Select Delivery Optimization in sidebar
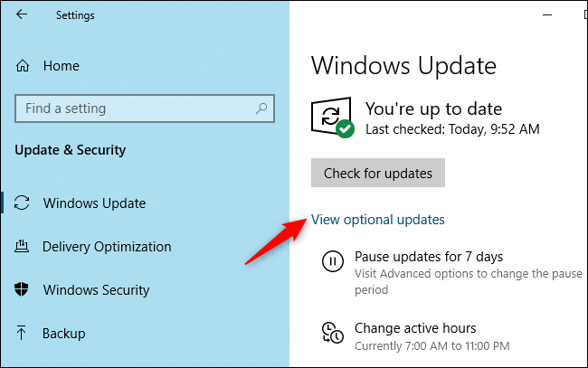 click(x=106, y=247)
